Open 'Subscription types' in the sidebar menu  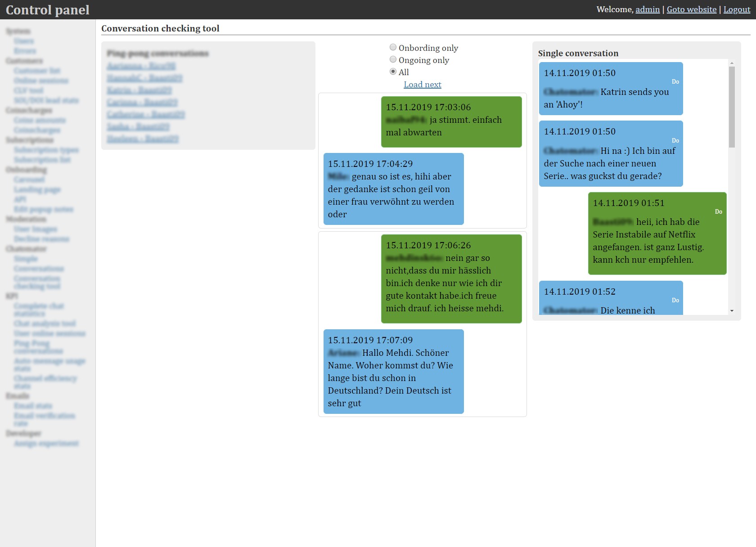pos(46,150)
